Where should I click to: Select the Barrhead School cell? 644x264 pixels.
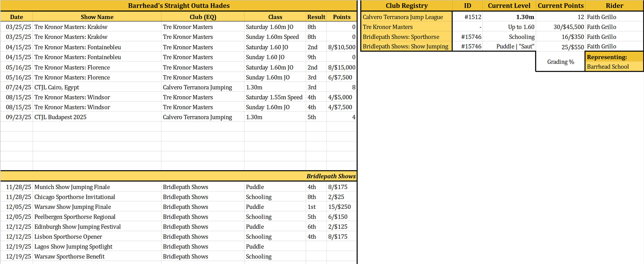pos(614,67)
